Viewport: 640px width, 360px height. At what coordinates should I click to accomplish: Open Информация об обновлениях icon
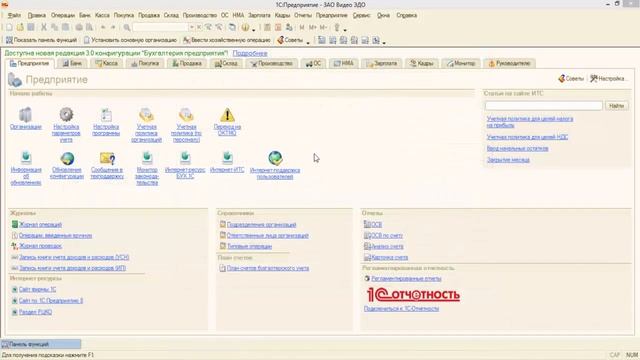click(26, 158)
